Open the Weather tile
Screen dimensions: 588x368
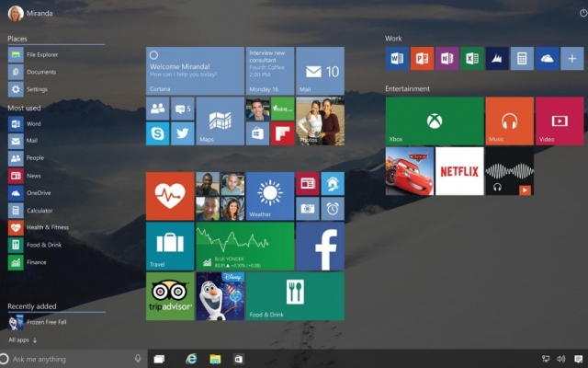pos(270,196)
